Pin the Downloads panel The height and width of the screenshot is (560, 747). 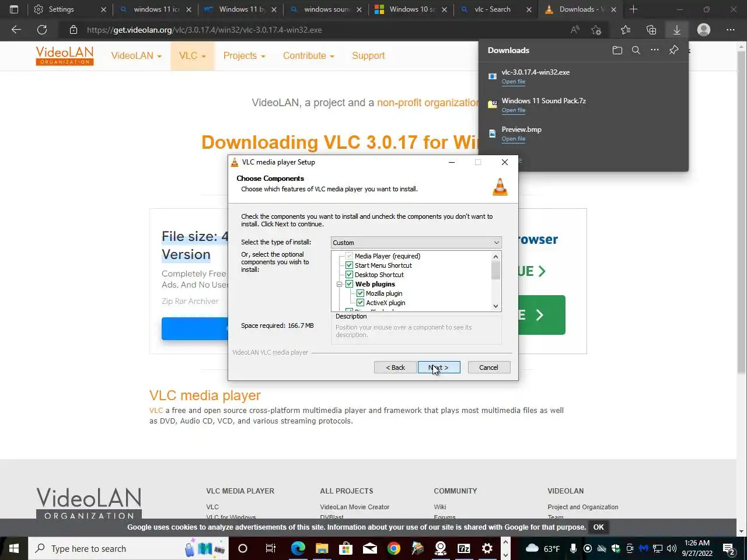coord(673,50)
